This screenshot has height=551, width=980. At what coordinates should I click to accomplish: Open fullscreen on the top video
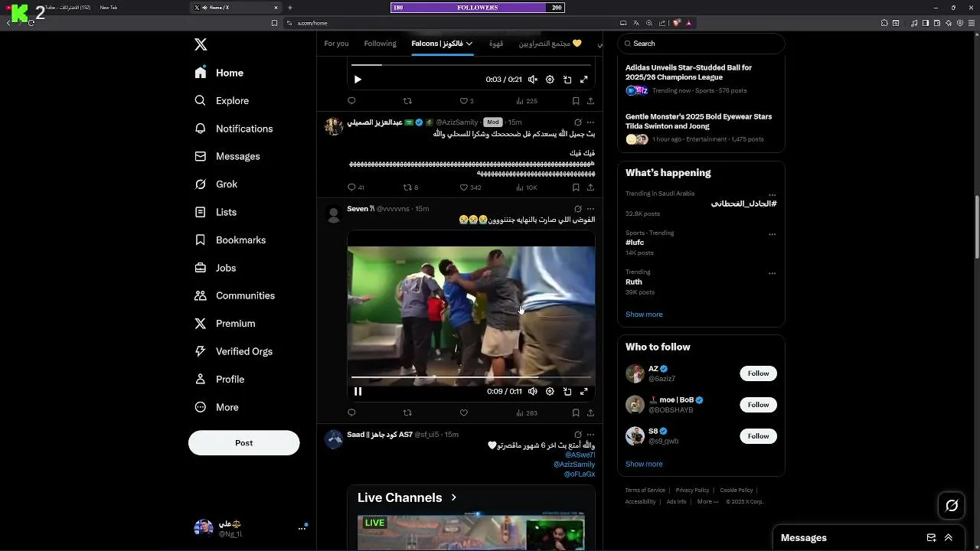tap(583, 80)
